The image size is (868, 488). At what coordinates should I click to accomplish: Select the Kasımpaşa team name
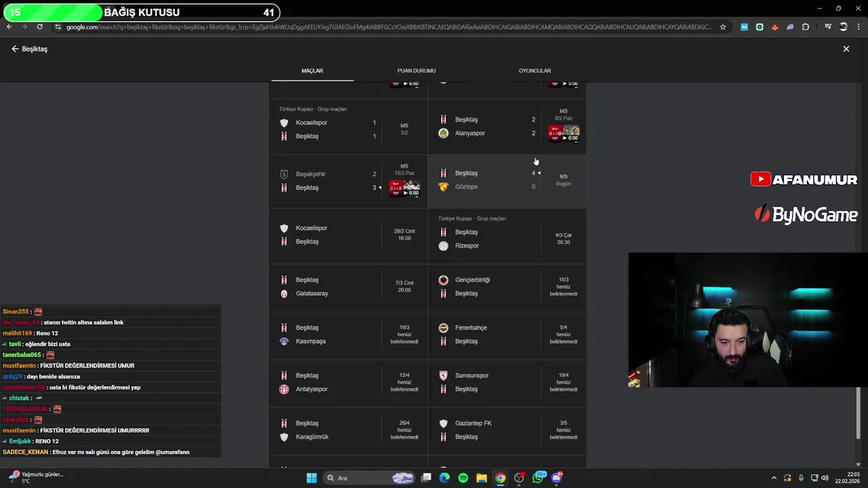coord(311,341)
